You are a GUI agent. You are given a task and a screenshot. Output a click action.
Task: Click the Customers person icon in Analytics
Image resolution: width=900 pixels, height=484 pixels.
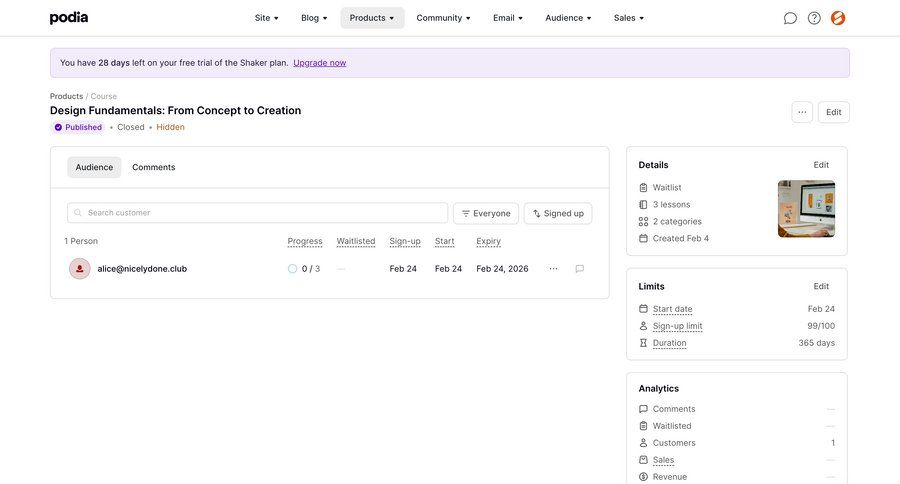643,443
